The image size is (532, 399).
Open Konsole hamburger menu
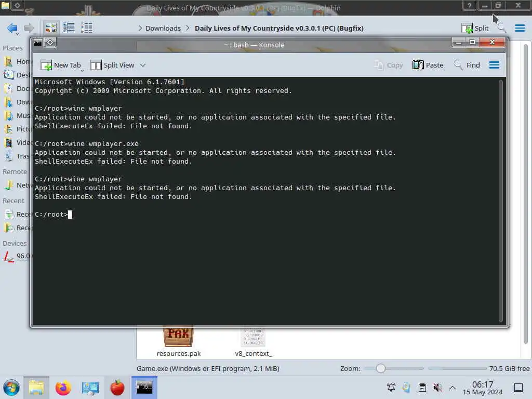click(x=494, y=65)
